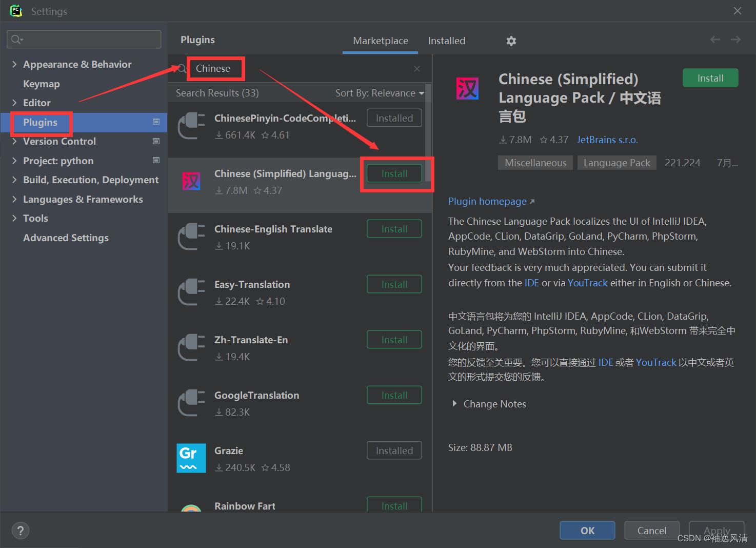Clear the Chinese plugin search text

(x=417, y=69)
